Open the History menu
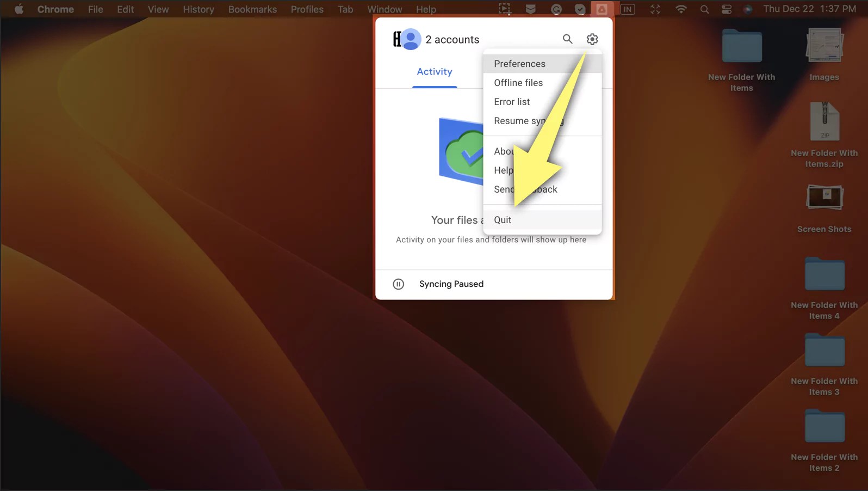The width and height of the screenshot is (868, 491). 199,9
